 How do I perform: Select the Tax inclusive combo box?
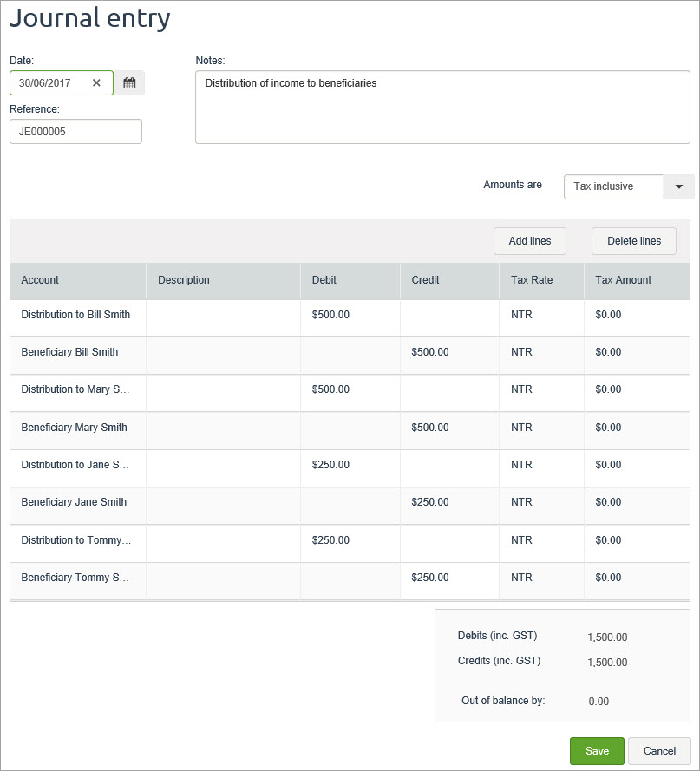(x=613, y=186)
